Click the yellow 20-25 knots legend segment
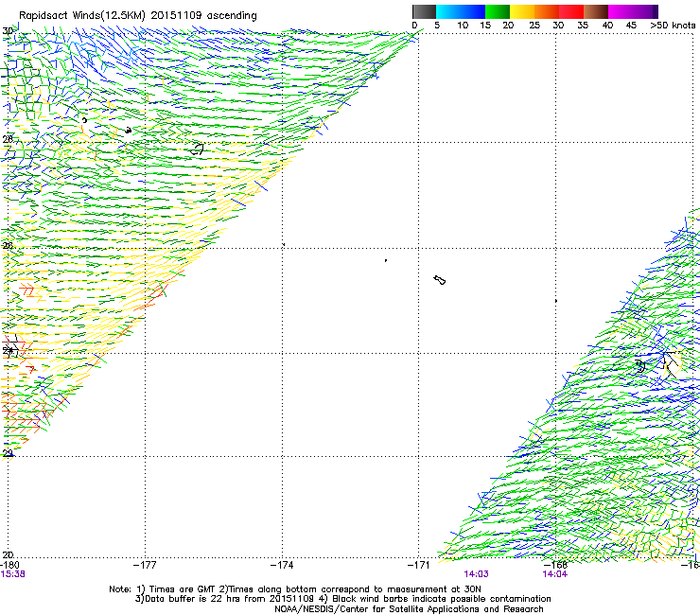The height and width of the screenshot is (615, 700). (522, 11)
